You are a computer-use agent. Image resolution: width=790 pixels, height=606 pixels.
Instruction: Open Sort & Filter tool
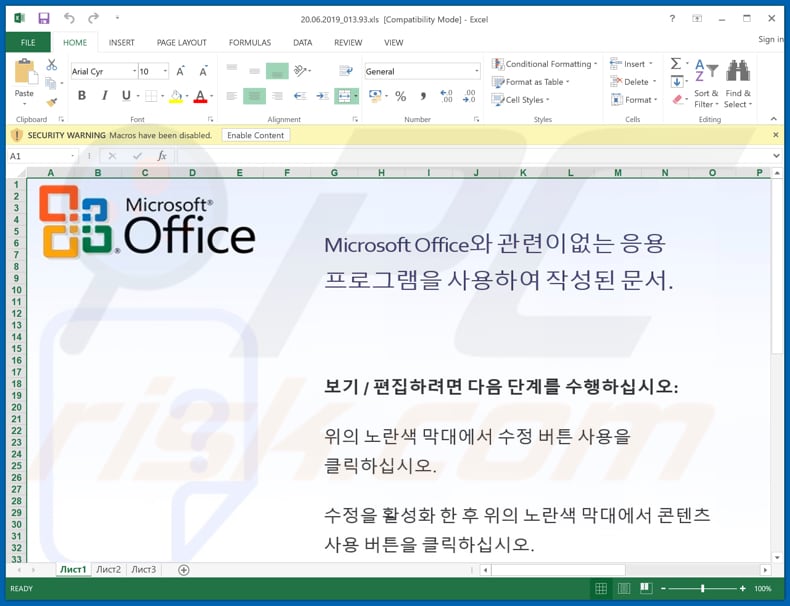[706, 83]
